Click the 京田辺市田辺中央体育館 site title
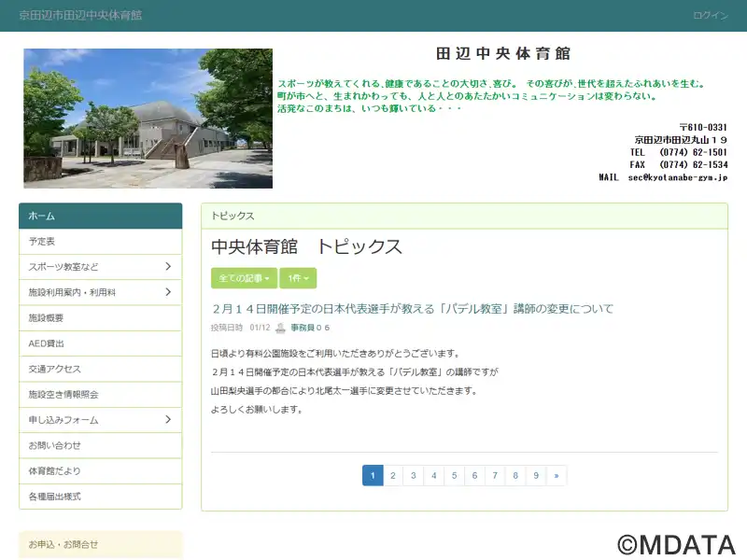Image resolution: width=747 pixels, height=560 pixels. pos(80,16)
